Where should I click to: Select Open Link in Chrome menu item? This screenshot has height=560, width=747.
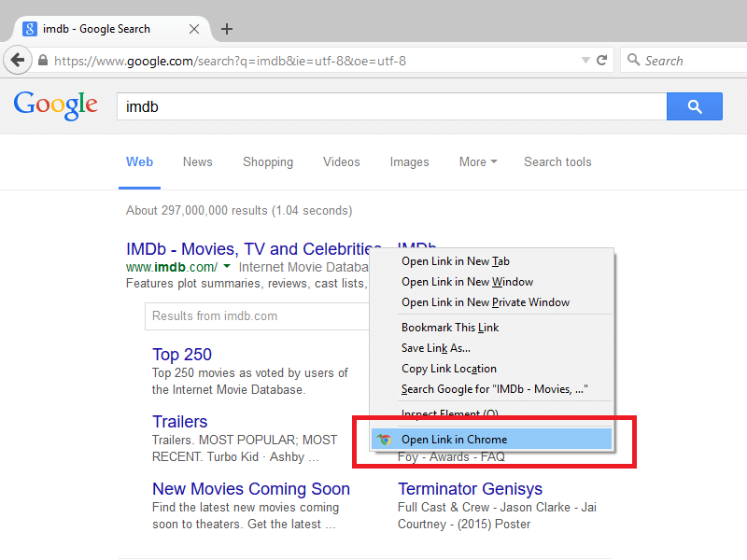pos(492,439)
